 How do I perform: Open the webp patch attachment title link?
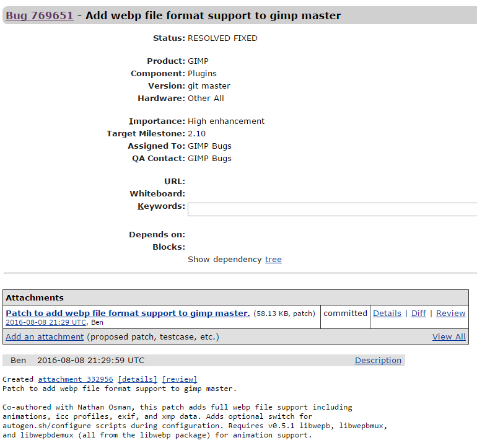point(128,314)
